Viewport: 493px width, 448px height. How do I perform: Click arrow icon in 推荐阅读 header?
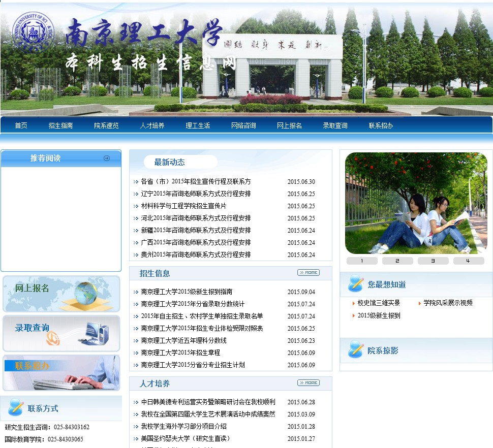(107, 158)
